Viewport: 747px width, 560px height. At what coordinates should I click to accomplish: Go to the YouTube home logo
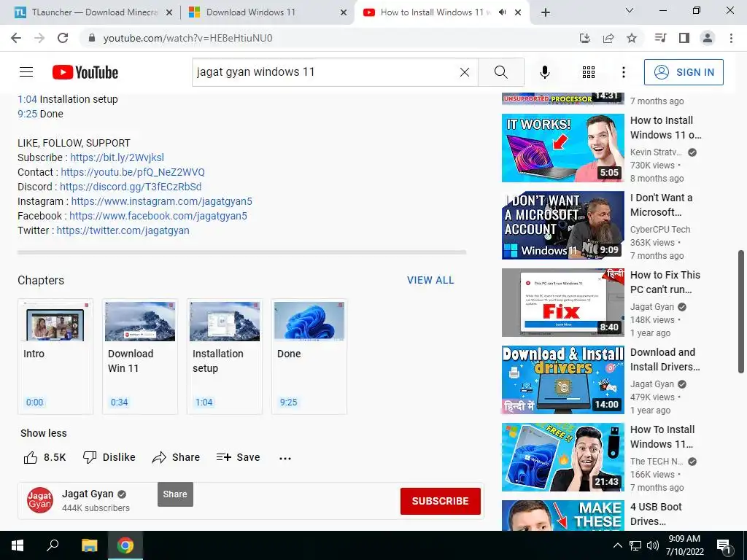pos(85,72)
